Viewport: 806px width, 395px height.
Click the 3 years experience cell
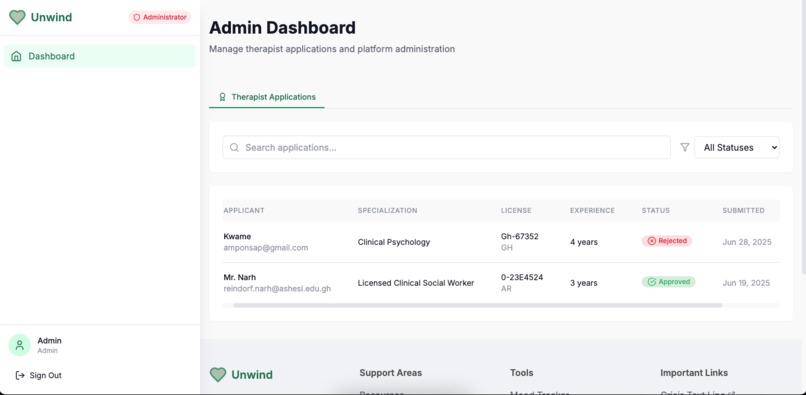pos(584,283)
